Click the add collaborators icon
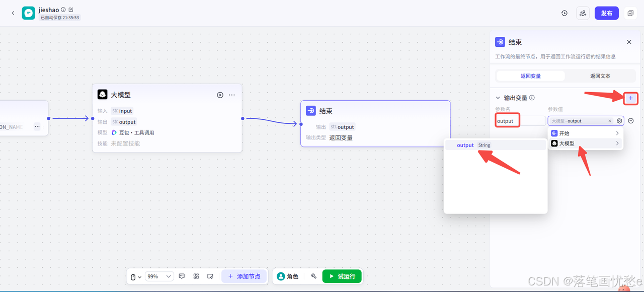 tap(583, 13)
